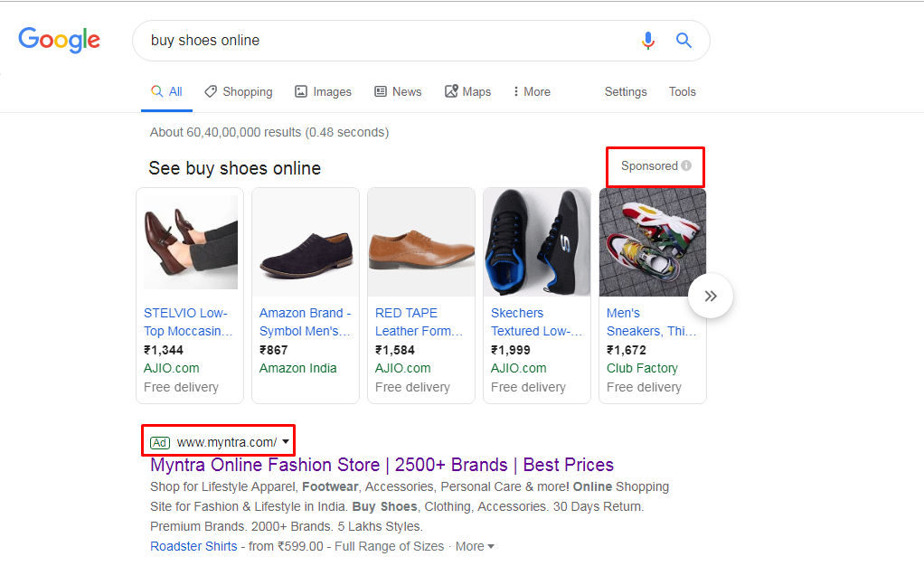Click the Google logo
Image resolution: width=924 pixels, height=566 pixels.
coord(59,40)
